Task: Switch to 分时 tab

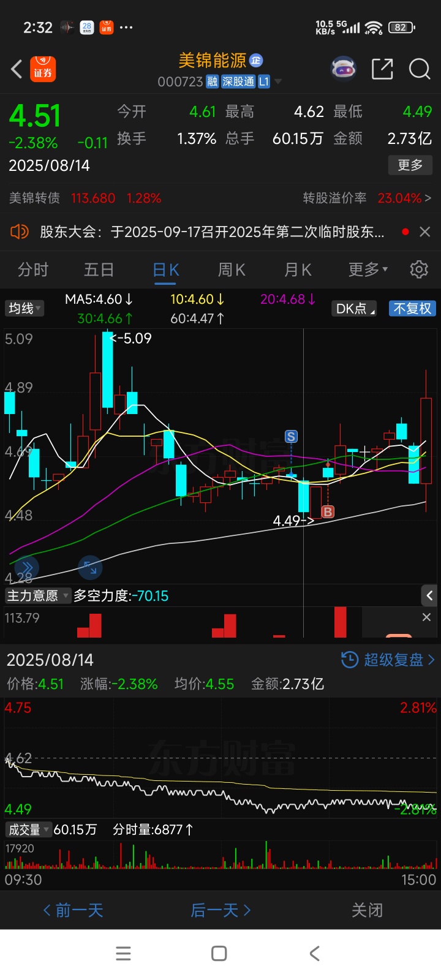Action: 33,269
